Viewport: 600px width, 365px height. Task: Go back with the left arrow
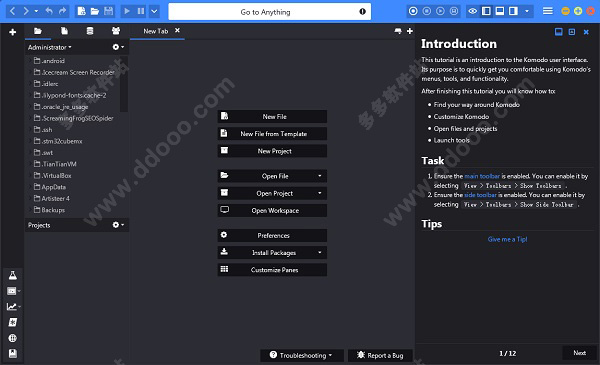point(12,11)
